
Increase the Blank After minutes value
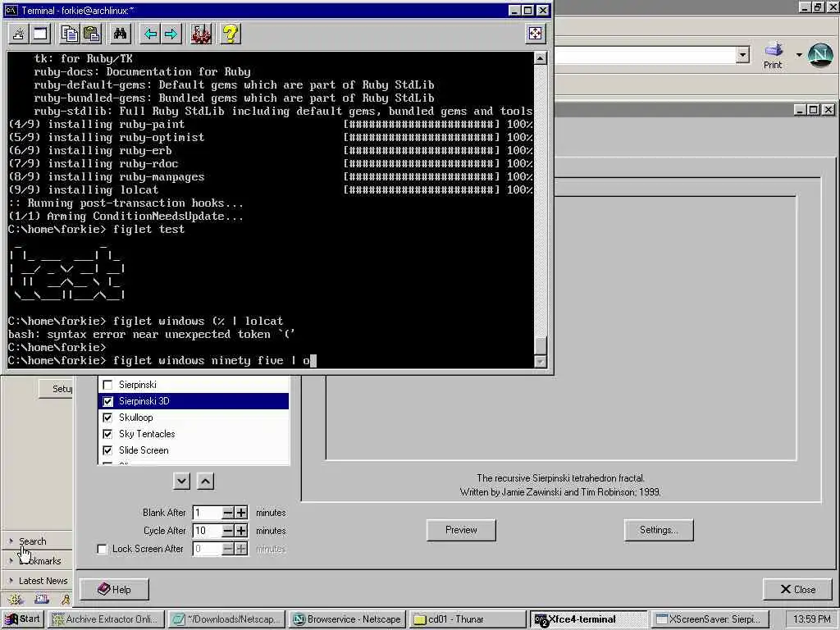tap(241, 513)
